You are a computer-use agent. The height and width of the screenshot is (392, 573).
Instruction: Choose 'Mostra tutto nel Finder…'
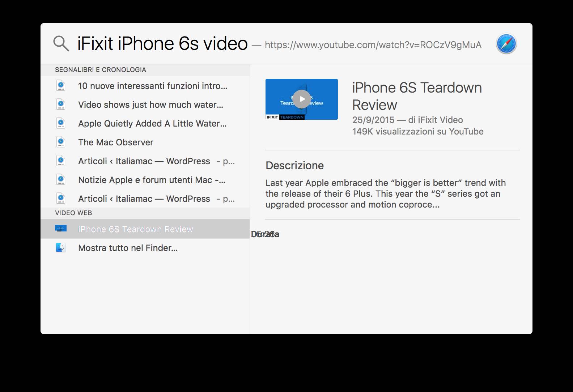coord(145,248)
